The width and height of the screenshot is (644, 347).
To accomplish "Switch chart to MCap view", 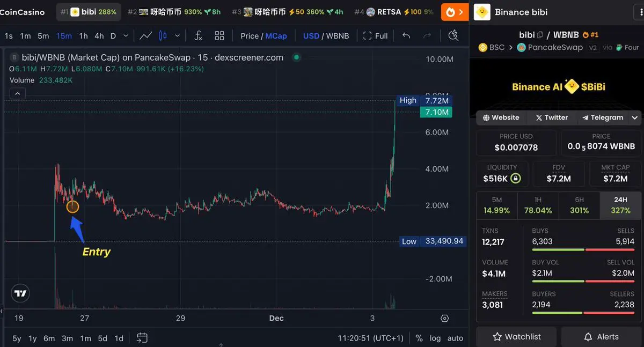I will point(276,36).
